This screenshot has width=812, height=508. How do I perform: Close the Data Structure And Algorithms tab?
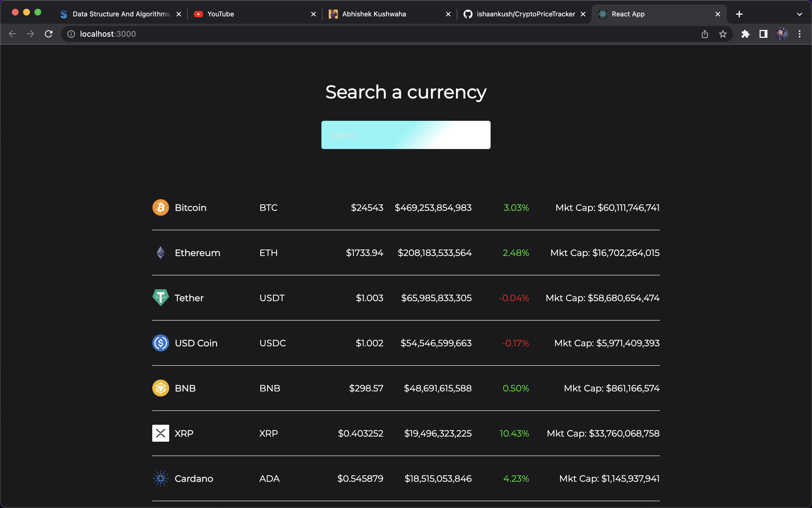pyautogui.click(x=179, y=14)
